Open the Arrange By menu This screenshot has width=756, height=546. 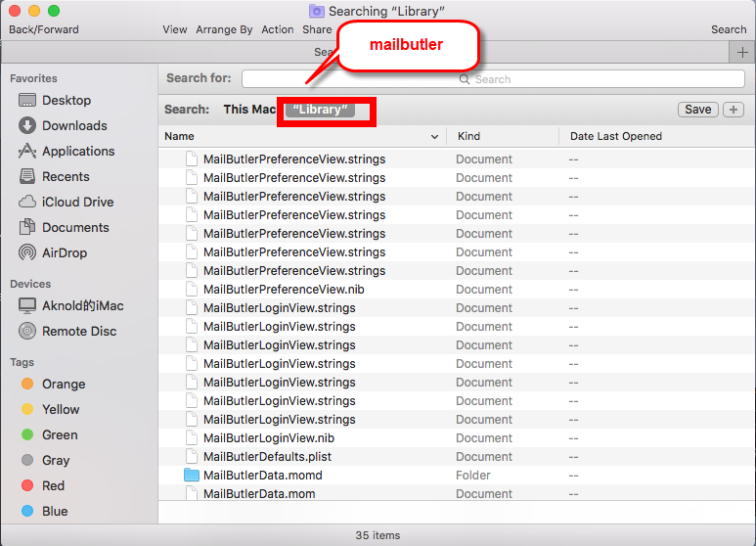224,29
